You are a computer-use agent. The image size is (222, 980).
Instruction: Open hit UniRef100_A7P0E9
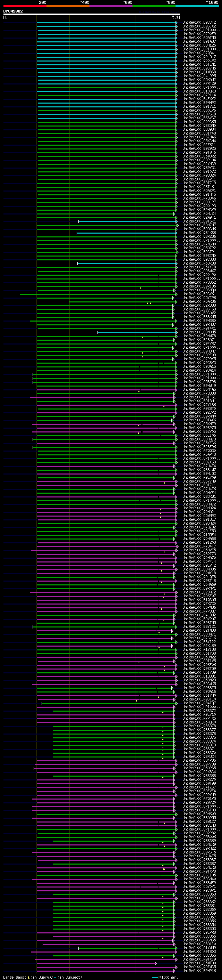pos(199,34)
